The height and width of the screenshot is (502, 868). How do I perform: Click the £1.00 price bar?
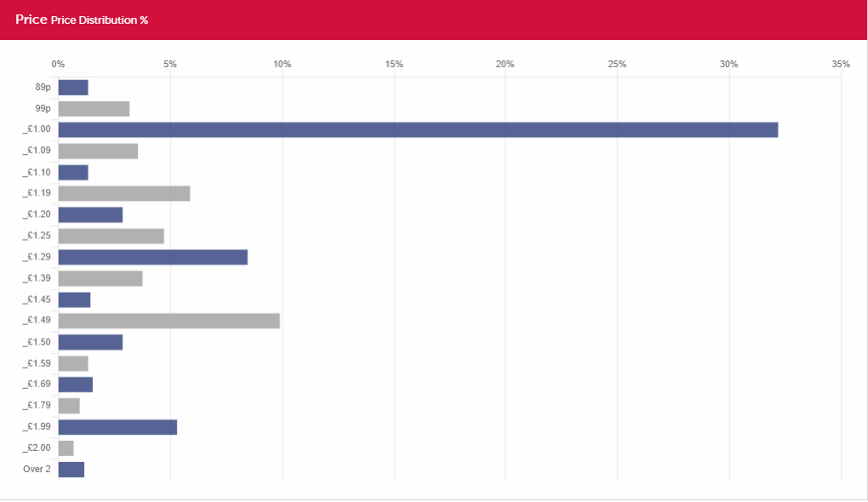418,129
